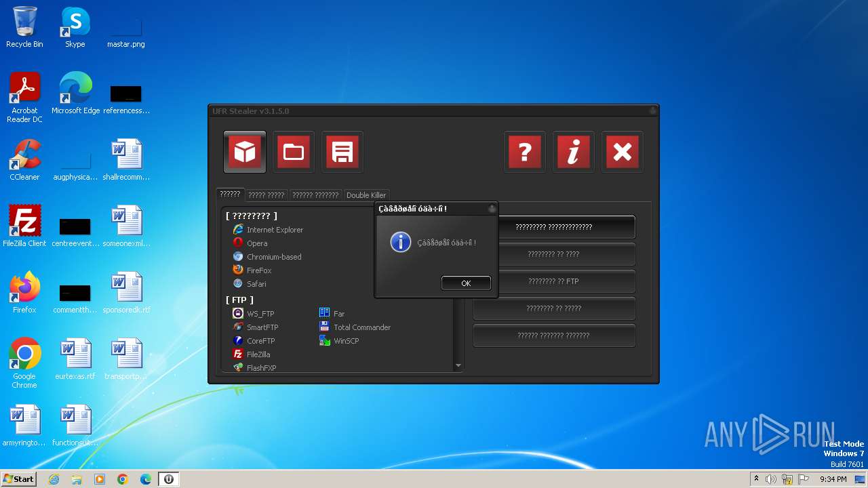This screenshot has width=868, height=488.
Task: Select FileZilla in FTP list
Action: [252, 354]
